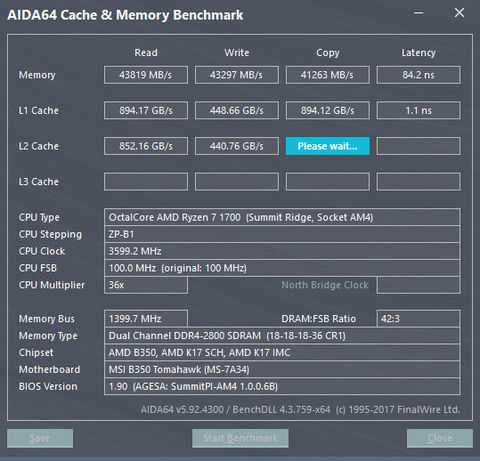Screen dimensions: 480x461
Task: Click the highlighted Please wait... L2 Copy cell
Action: (x=327, y=146)
